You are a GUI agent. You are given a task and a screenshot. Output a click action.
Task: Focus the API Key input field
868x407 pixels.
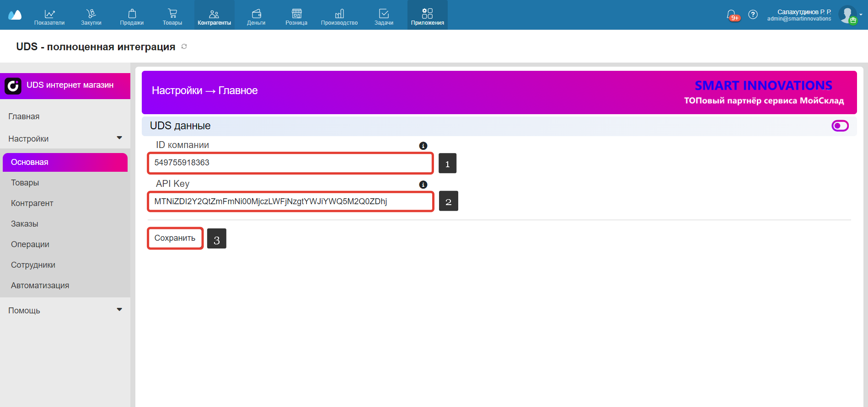(290, 201)
